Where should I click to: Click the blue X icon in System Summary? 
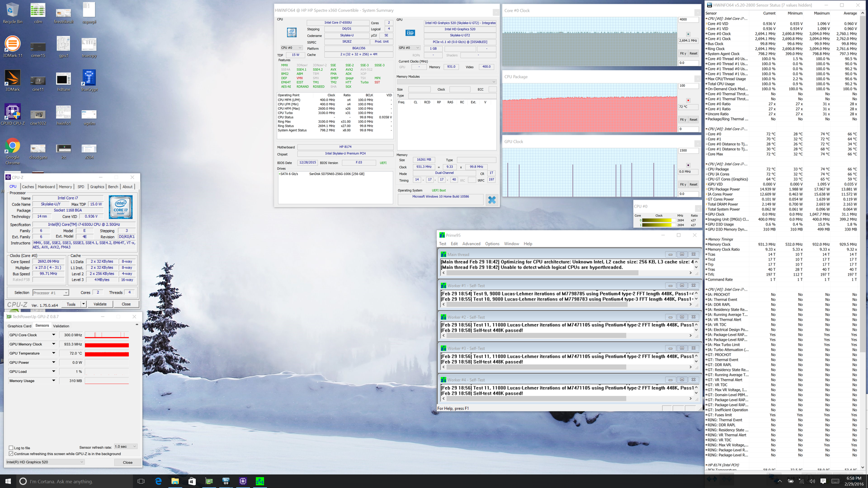click(492, 200)
